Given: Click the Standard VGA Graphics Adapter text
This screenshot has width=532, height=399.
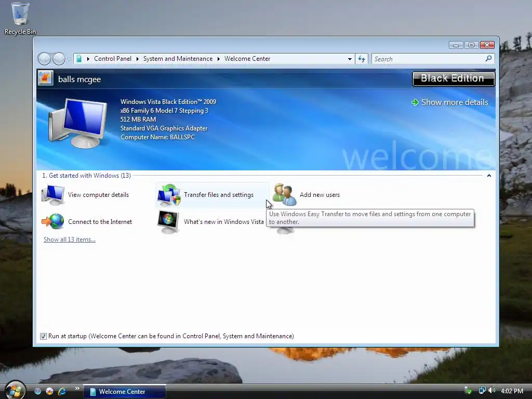Looking at the screenshot, I should coord(164,128).
